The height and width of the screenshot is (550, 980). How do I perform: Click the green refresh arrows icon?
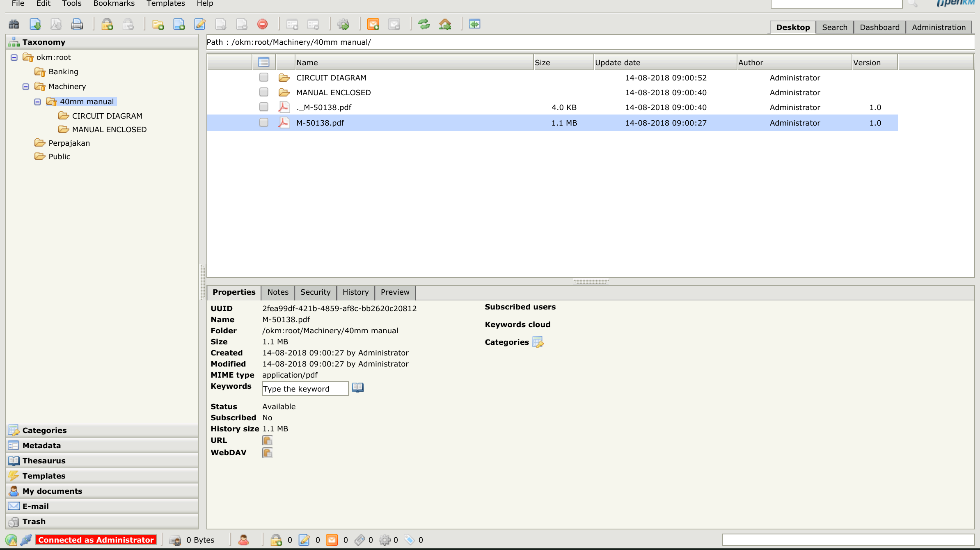pyautogui.click(x=424, y=25)
